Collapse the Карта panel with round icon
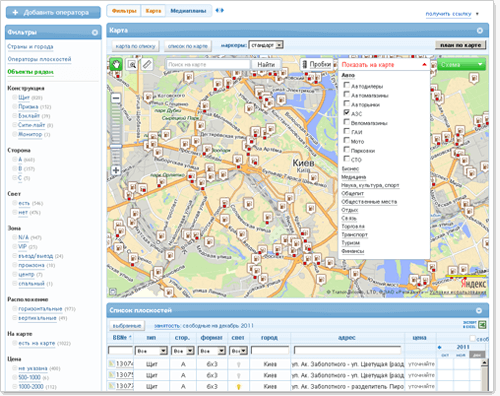The image size is (500, 396). (480, 30)
